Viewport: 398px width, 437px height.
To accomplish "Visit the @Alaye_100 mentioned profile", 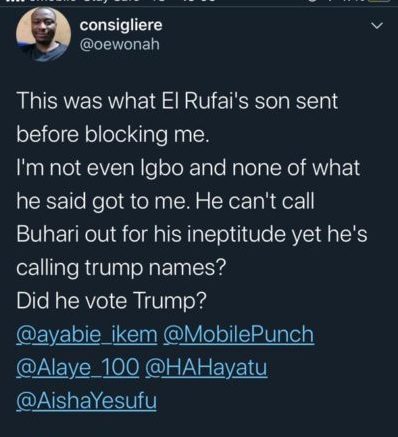I will pyautogui.click(x=78, y=368).
